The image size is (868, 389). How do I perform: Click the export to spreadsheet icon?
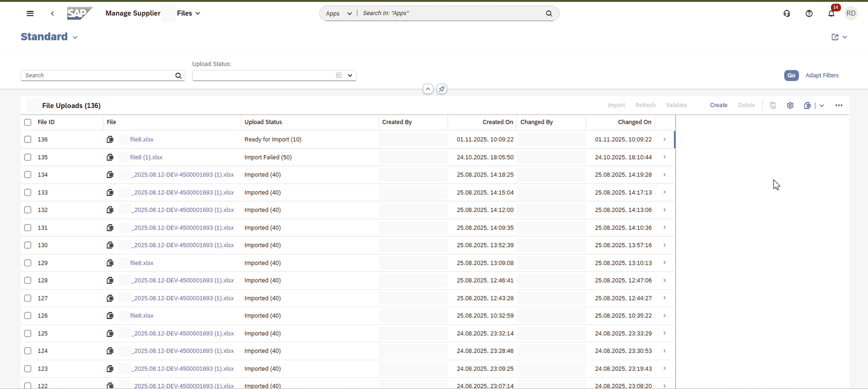coord(807,105)
